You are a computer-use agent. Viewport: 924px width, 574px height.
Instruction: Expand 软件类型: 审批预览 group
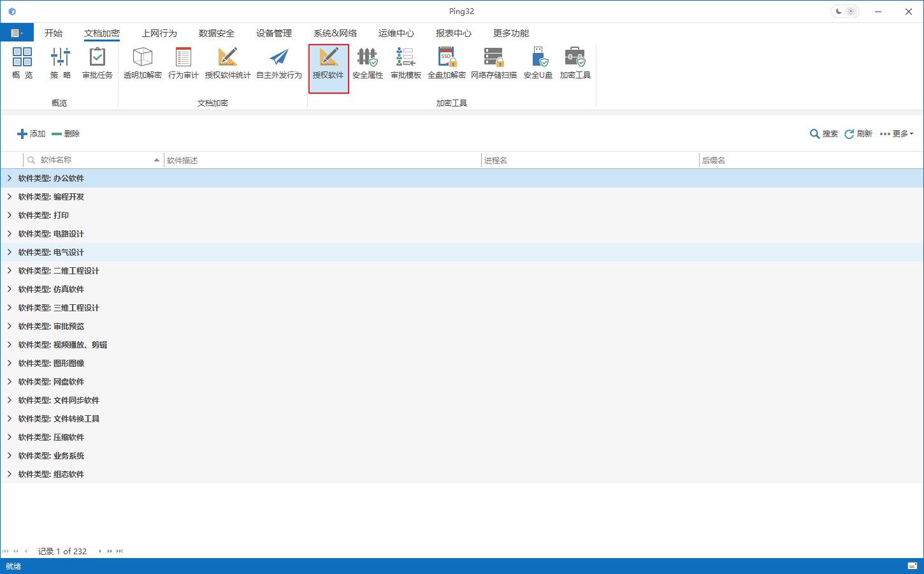tap(9, 327)
